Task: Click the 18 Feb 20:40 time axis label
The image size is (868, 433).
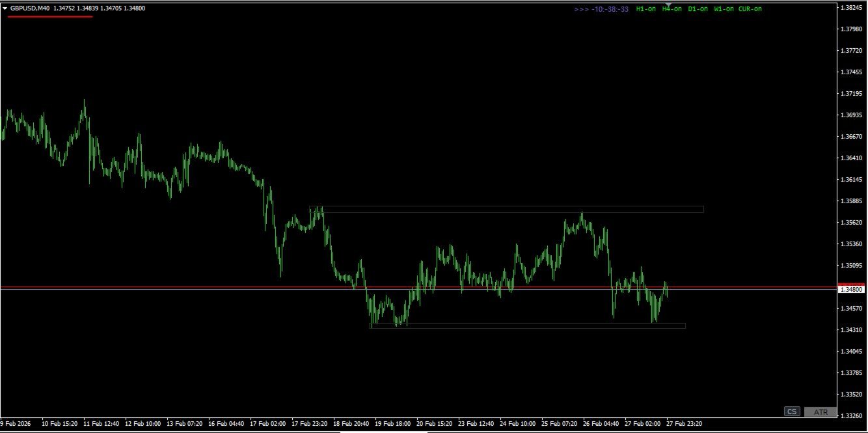Action: point(351,423)
